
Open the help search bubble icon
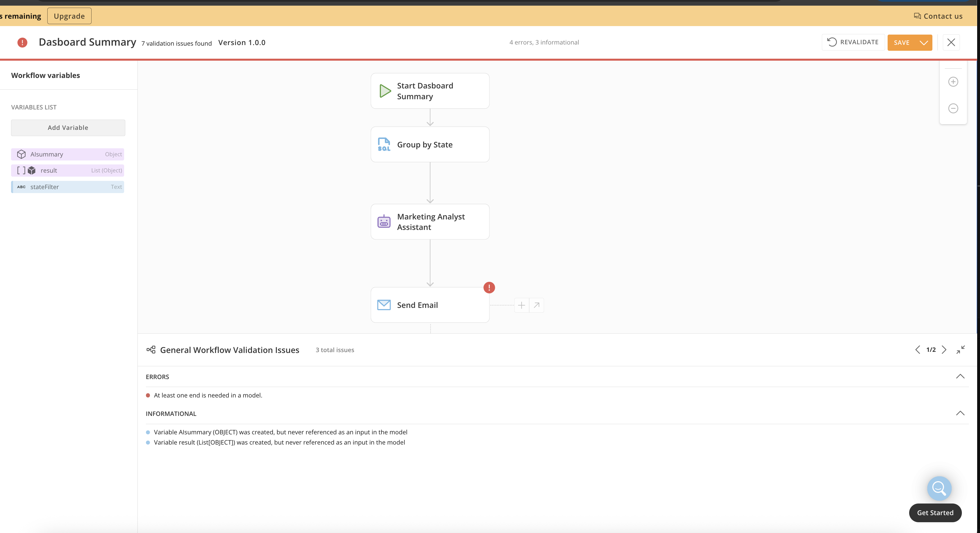pyautogui.click(x=939, y=488)
